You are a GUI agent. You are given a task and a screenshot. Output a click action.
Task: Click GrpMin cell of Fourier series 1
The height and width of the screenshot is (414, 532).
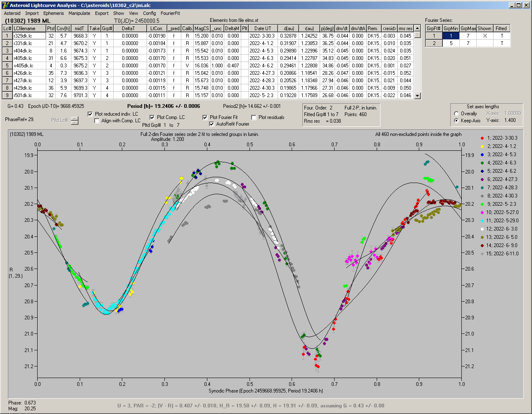pyautogui.click(x=451, y=36)
